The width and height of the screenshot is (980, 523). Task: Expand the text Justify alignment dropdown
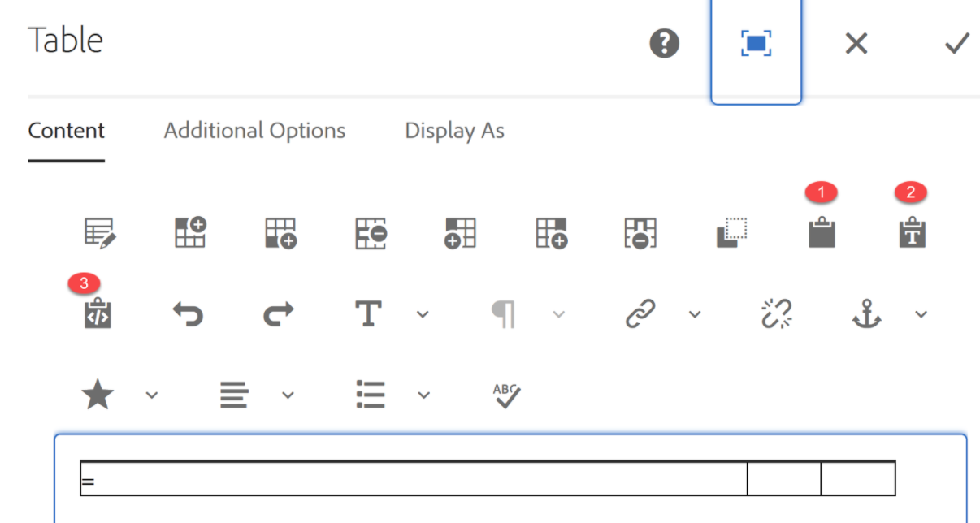coord(288,395)
